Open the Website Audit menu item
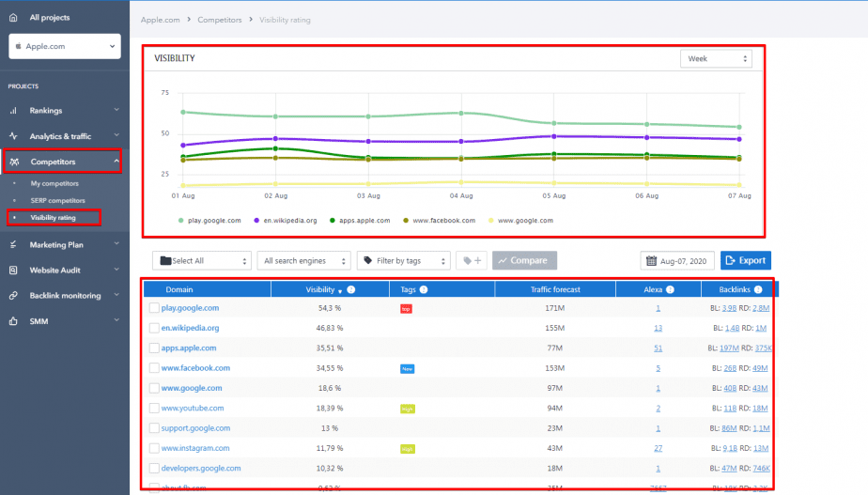Image resolution: width=868 pixels, height=495 pixels. tap(54, 271)
